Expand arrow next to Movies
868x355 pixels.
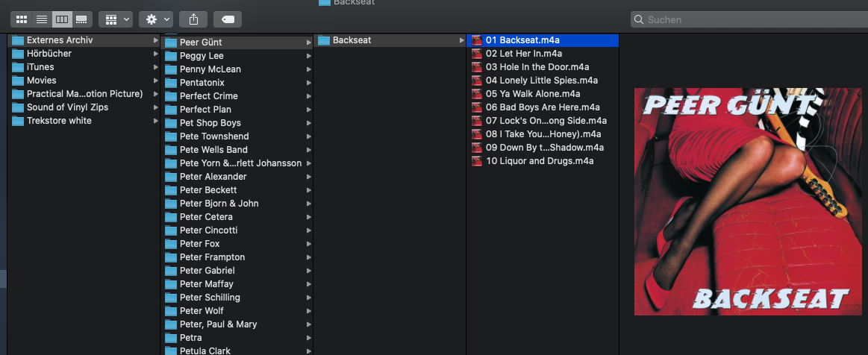pyautogui.click(x=155, y=81)
